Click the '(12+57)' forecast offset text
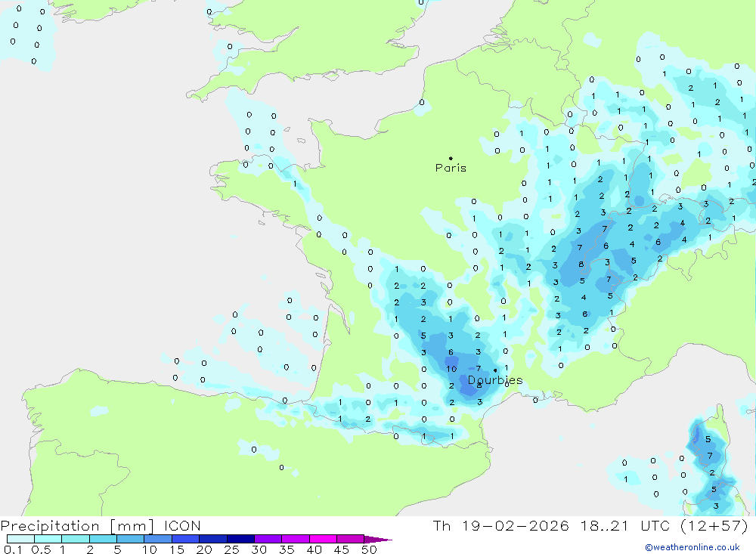Viewport: 756px width, 554px height. click(714, 525)
